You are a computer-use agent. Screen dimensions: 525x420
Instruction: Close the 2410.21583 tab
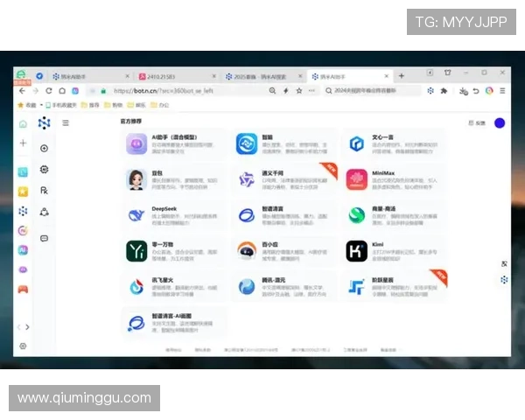coord(213,76)
